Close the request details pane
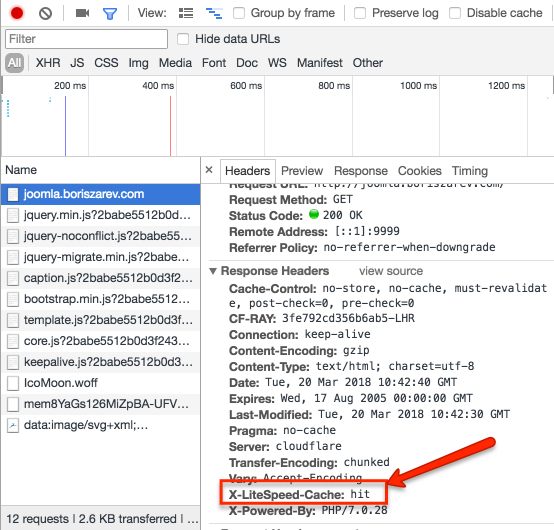Image resolution: width=554 pixels, height=530 pixels. point(209,170)
